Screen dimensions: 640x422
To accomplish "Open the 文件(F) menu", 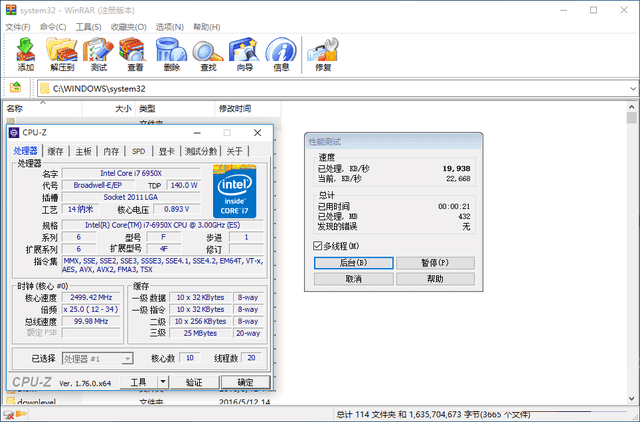I will coord(18,27).
